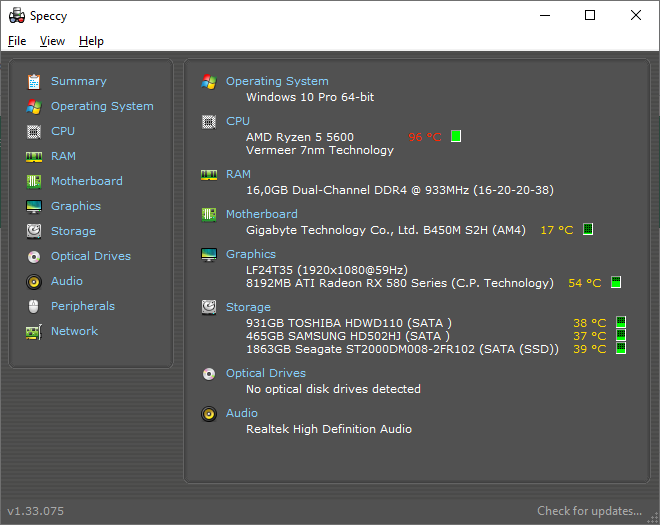Viewport: 660px width, 525px height.
Task: Click the Graphics monitor icon in sidebar
Action: (x=34, y=207)
